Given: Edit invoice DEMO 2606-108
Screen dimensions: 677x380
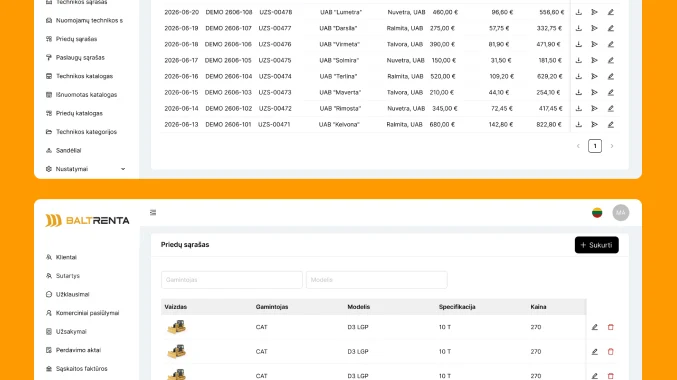Looking at the screenshot, I should (x=611, y=12).
